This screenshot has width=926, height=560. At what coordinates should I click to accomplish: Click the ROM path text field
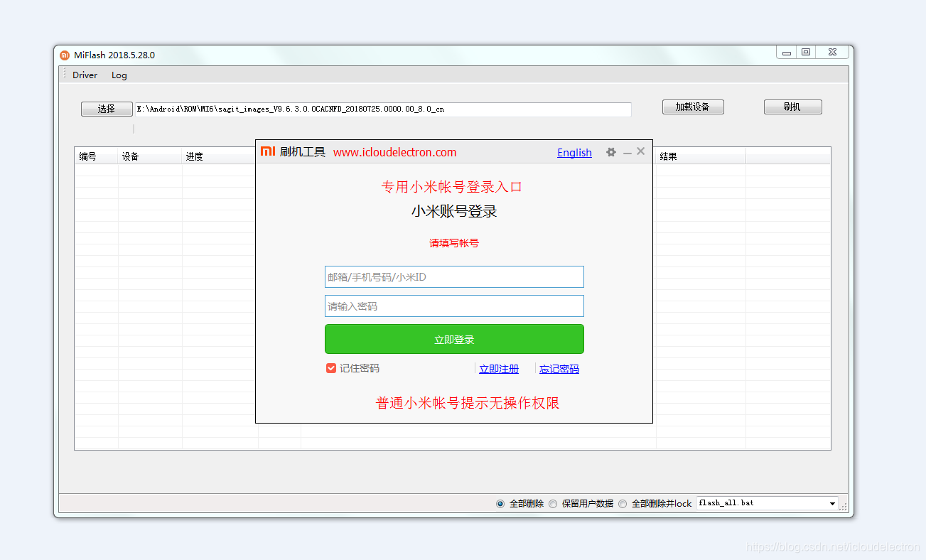[382, 109]
